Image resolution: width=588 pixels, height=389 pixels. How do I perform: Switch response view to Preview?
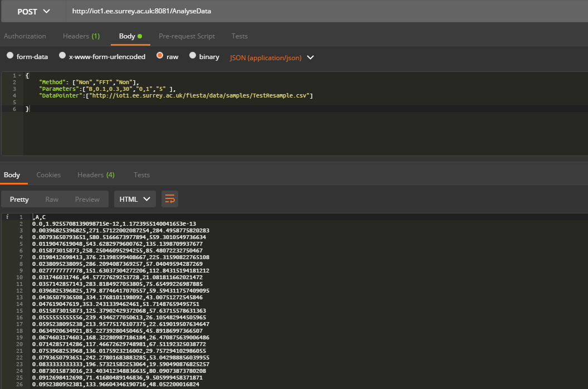[x=87, y=200]
